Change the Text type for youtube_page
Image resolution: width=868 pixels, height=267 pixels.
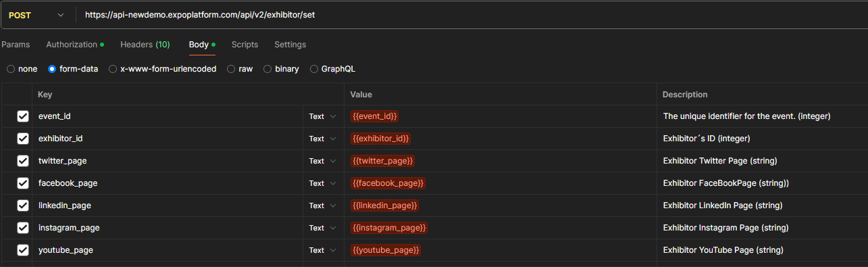pos(322,250)
